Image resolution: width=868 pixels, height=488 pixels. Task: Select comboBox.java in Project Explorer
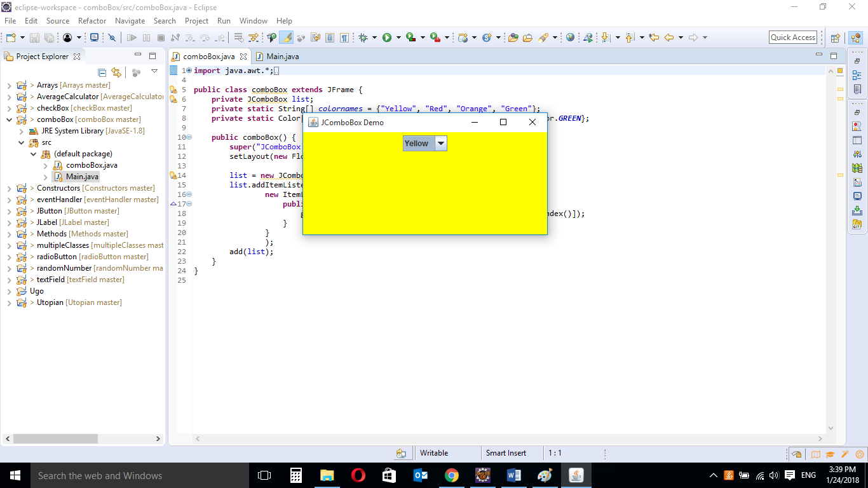click(91, 165)
